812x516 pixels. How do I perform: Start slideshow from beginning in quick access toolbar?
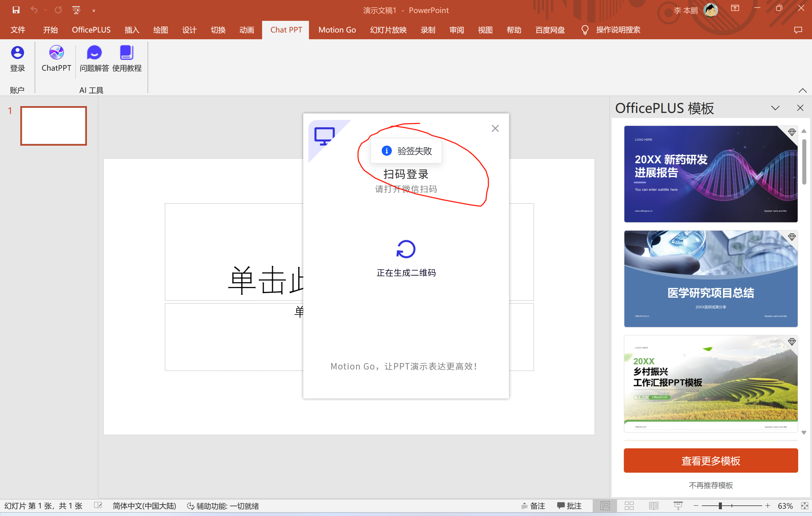coord(76,10)
